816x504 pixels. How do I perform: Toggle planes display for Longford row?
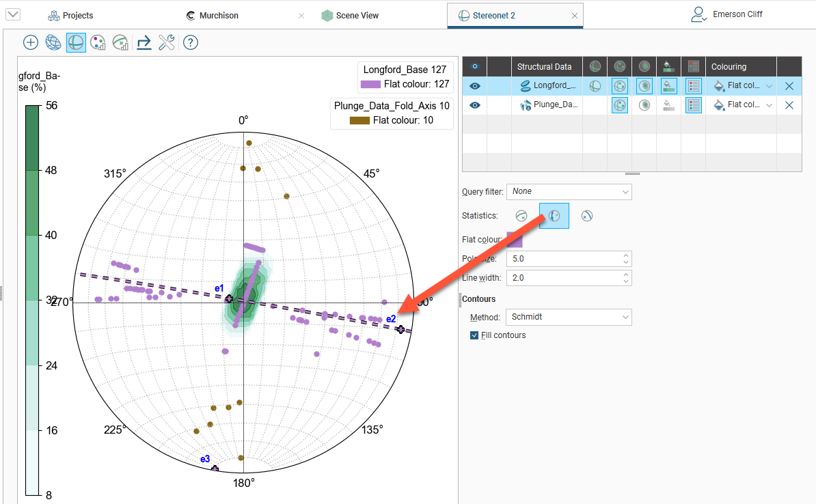click(595, 86)
